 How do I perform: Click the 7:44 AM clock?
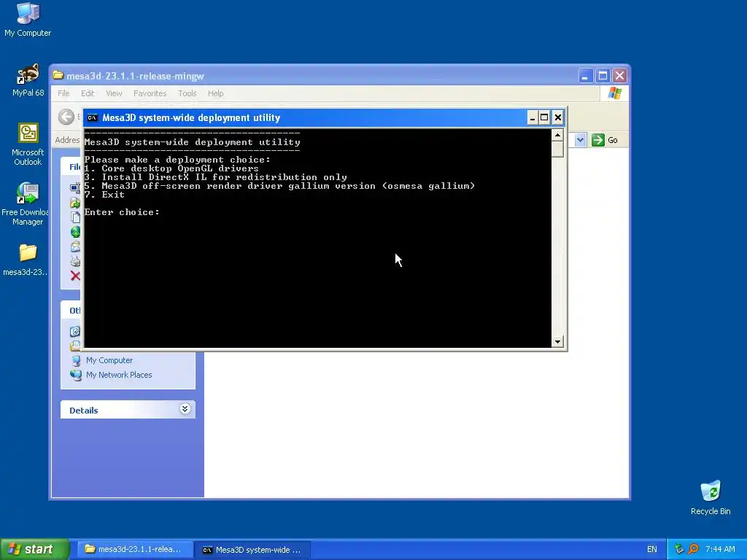(720, 549)
